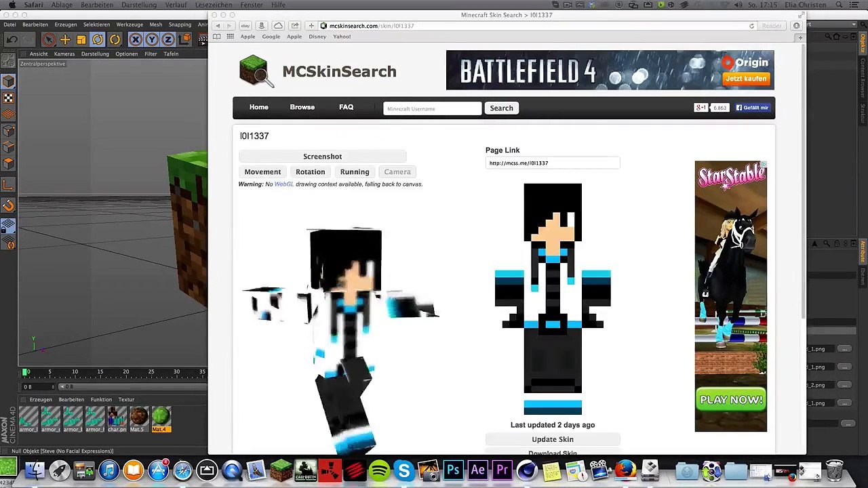Open Cinema 4D Mesh menu

coord(156,24)
